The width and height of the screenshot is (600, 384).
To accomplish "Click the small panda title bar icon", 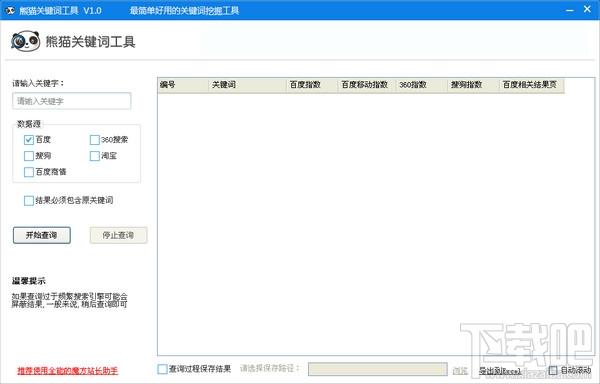I will [x=10, y=10].
